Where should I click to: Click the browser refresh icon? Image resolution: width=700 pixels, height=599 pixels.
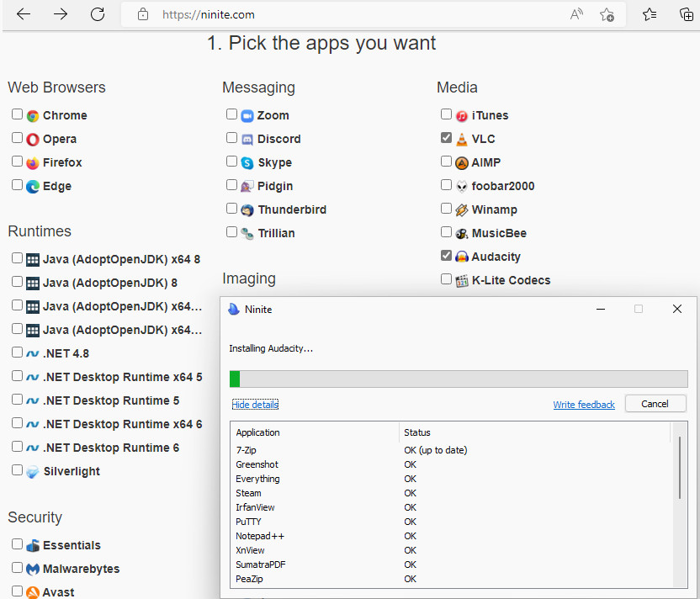98,14
